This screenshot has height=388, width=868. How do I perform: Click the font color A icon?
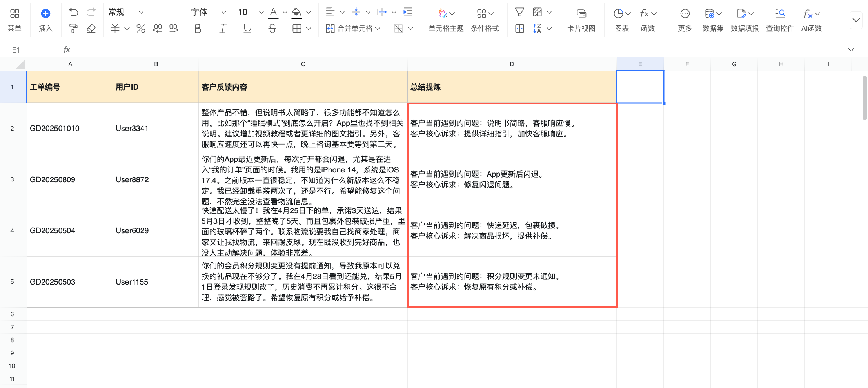click(273, 13)
